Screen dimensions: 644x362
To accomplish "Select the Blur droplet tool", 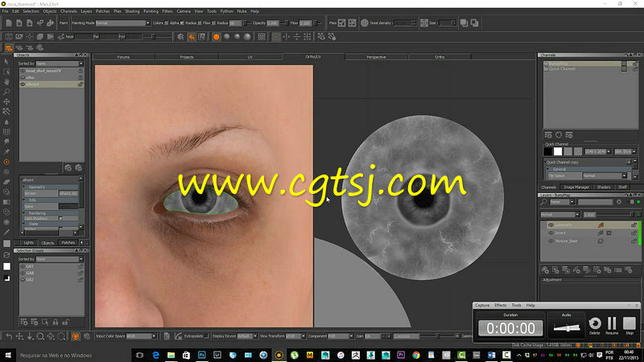I will [6, 122].
